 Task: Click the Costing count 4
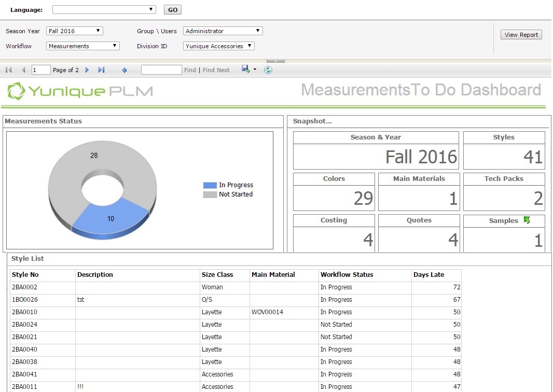pyautogui.click(x=368, y=240)
